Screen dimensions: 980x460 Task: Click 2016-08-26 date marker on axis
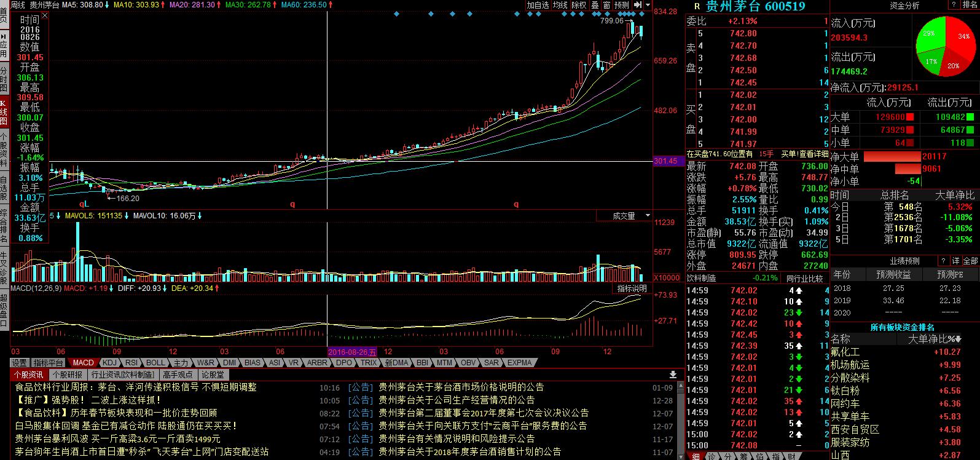[x=351, y=351]
